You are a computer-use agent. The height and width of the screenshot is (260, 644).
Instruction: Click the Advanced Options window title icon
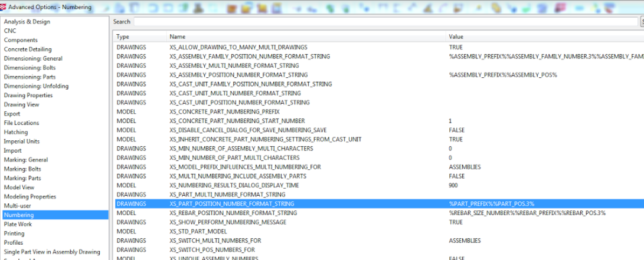click(x=4, y=7)
